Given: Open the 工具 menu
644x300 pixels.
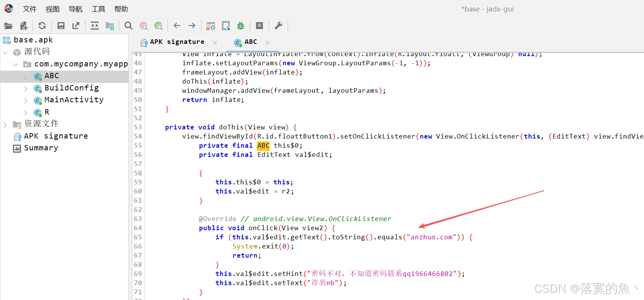Looking at the screenshot, I should coord(98,9).
